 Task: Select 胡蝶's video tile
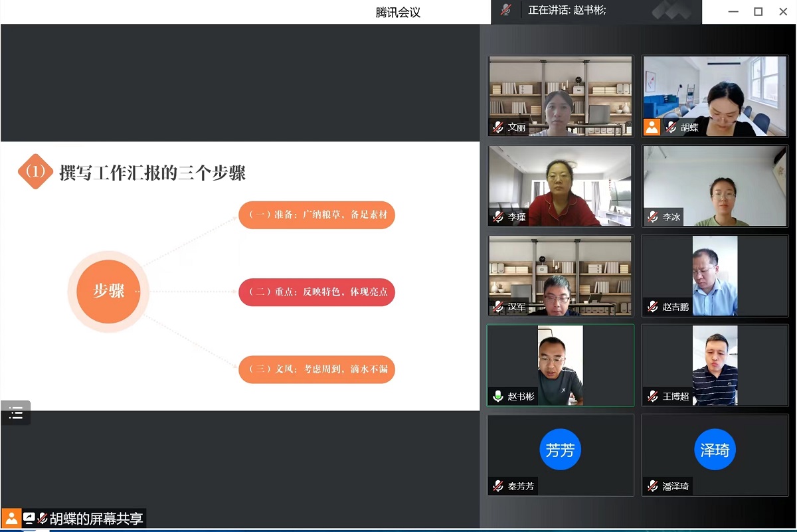pos(715,96)
